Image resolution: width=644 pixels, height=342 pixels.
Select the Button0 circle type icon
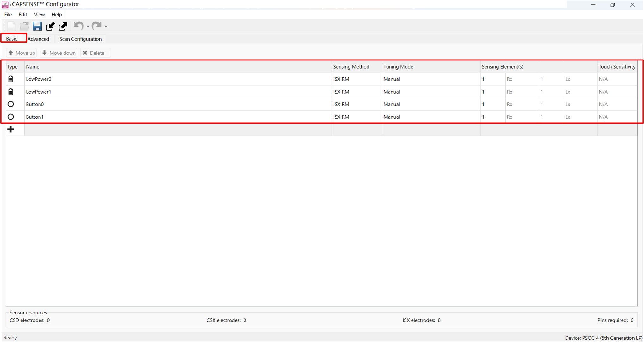coord(11,104)
